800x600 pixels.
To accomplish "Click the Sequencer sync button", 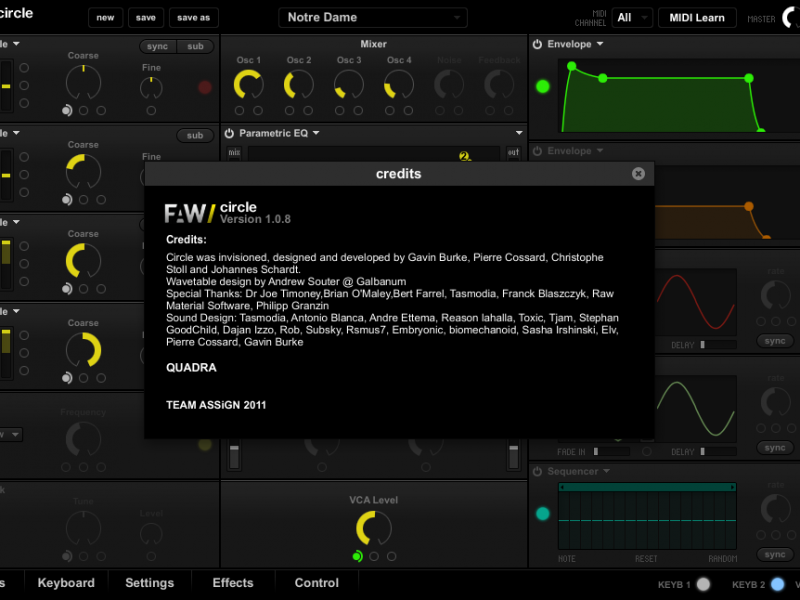I will point(774,554).
